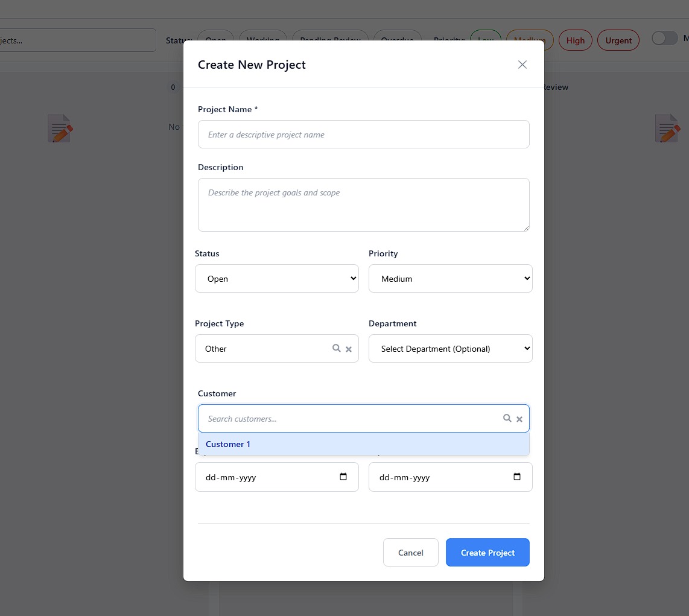Screen dimensions: 689x616
Task: Click the left document pencil icon
Action: pos(60,128)
